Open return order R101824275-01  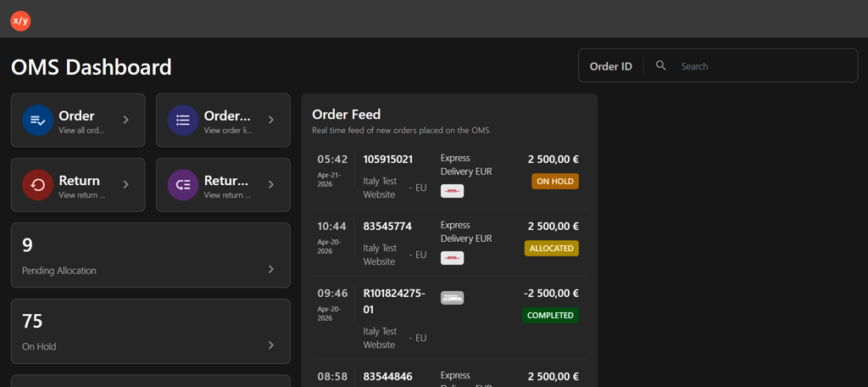pyautogui.click(x=394, y=301)
